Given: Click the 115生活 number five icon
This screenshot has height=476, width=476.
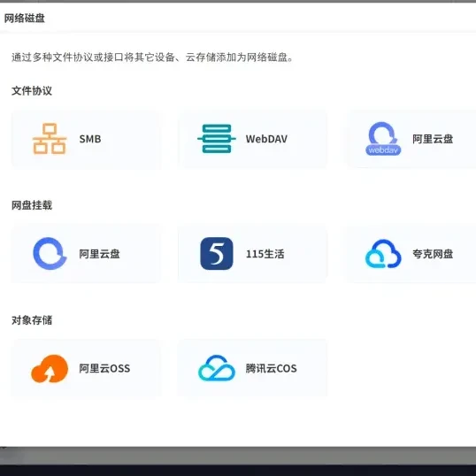Looking at the screenshot, I should (x=217, y=253).
